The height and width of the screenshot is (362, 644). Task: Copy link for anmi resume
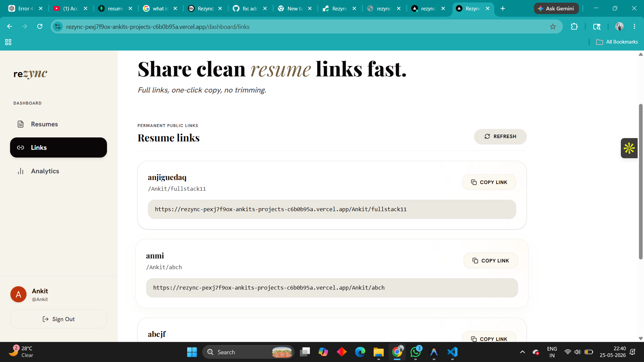pyautogui.click(x=491, y=261)
